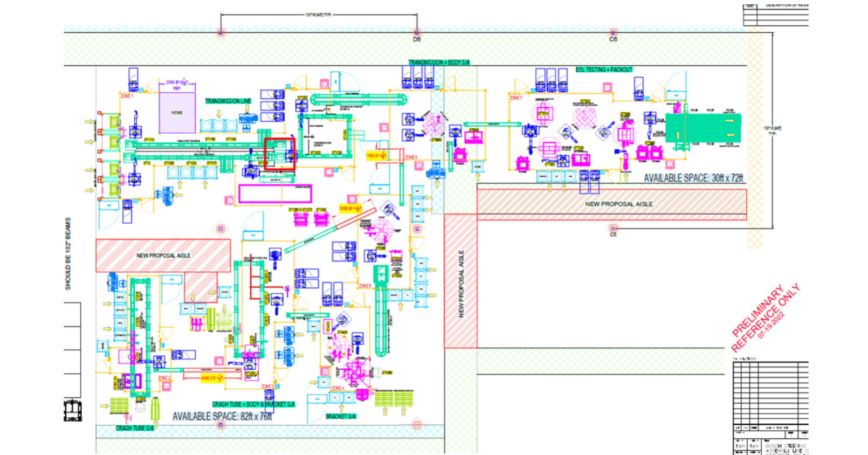This screenshot has width=868, height=455.
Task: Select the yellow 3000 dimension label
Action: click(x=350, y=208)
